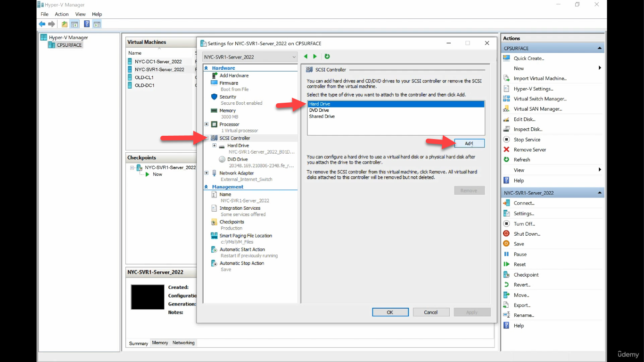
Task: Click Rename action
Action: point(524,315)
